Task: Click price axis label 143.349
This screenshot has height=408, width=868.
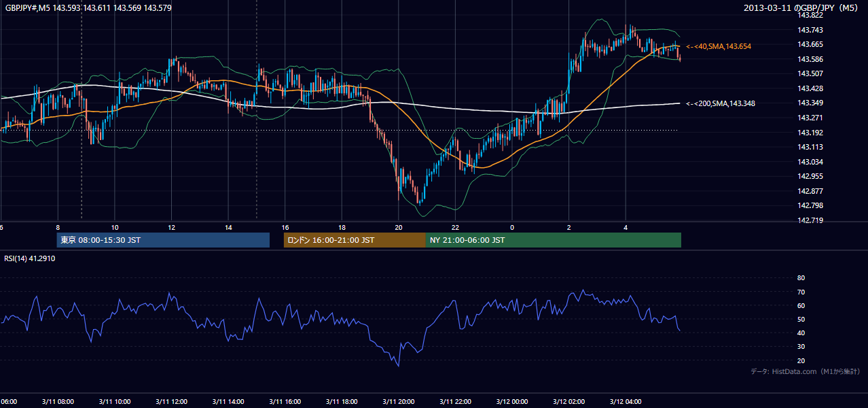Action: click(x=811, y=103)
